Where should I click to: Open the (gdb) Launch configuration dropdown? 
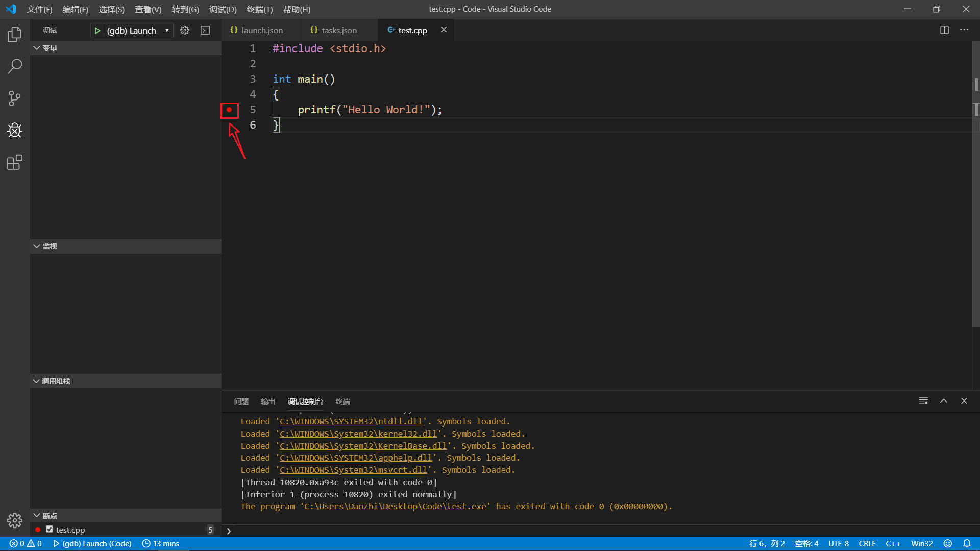click(166, 31)
